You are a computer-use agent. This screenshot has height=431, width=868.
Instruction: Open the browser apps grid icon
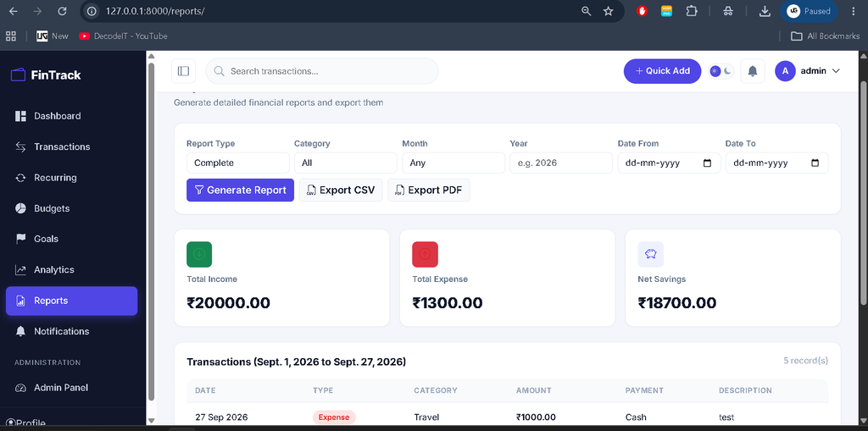click(x=10, y=36)
